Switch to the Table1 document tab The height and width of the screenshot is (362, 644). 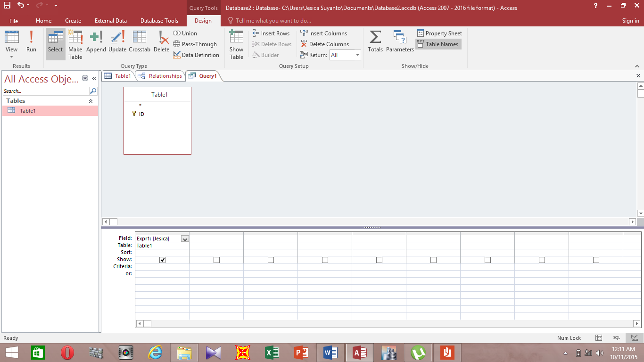tap(118, 76)
